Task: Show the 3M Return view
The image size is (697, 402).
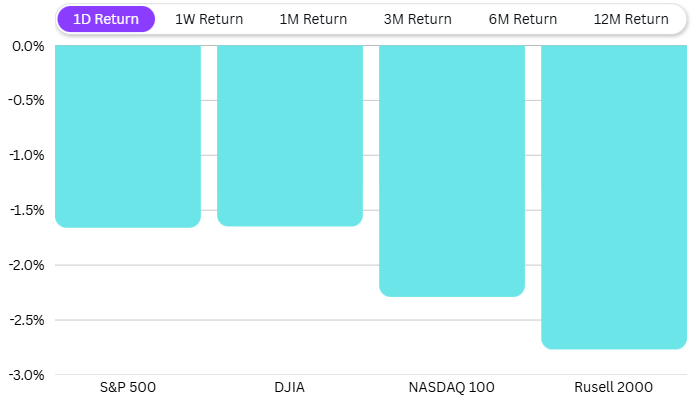Action: pyautogui.click(x=417, y=19)
